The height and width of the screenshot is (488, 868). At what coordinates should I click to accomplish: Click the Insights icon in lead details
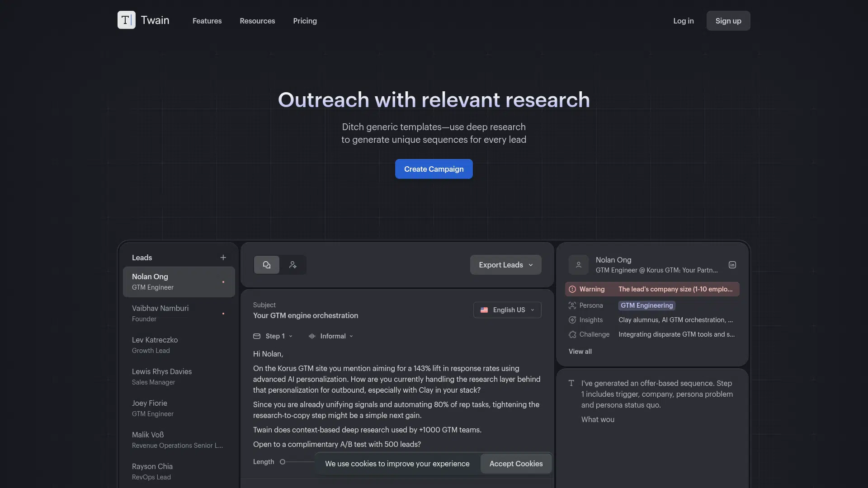pos(572,320)
